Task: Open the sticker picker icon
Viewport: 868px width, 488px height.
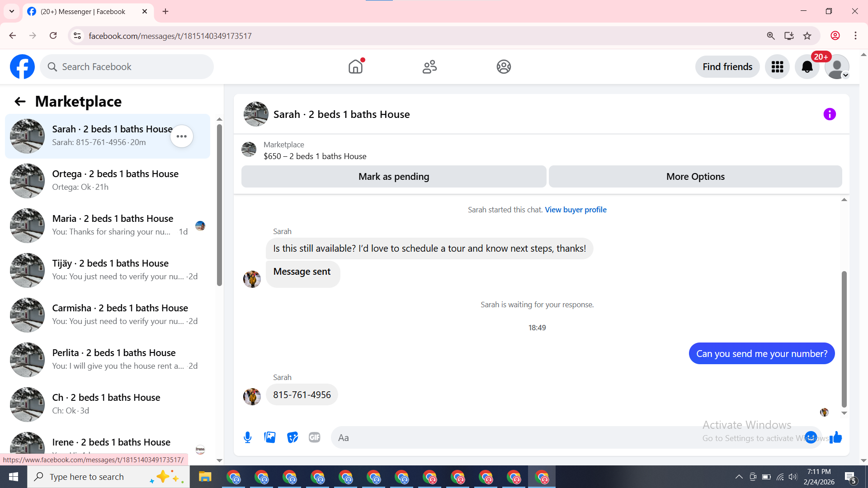Action: point(292,437)
